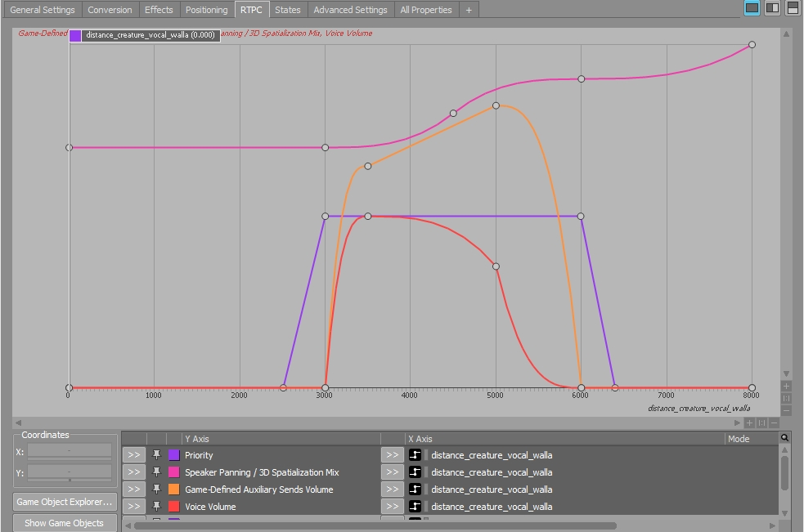This screenshot has height=532, width=804.
Task: Open the Effects tab
Action: point(159,10)
